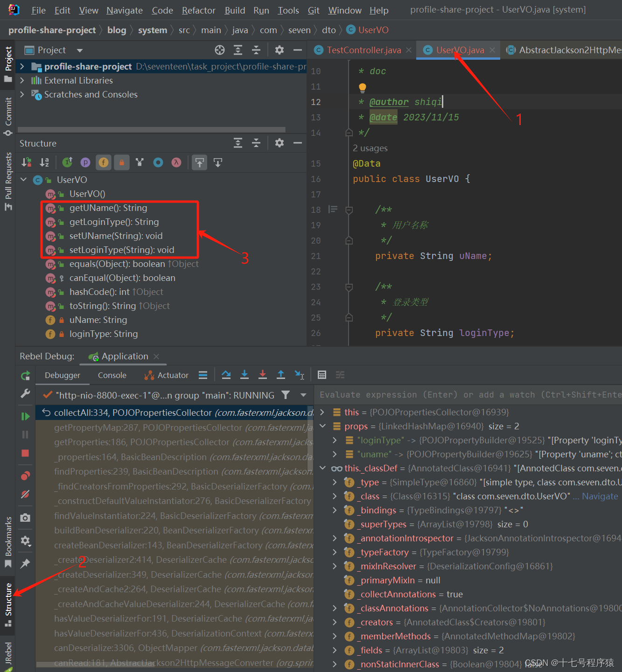The image size is (622, 672).
Task: Open the Navigate menu
Action: 125,10
